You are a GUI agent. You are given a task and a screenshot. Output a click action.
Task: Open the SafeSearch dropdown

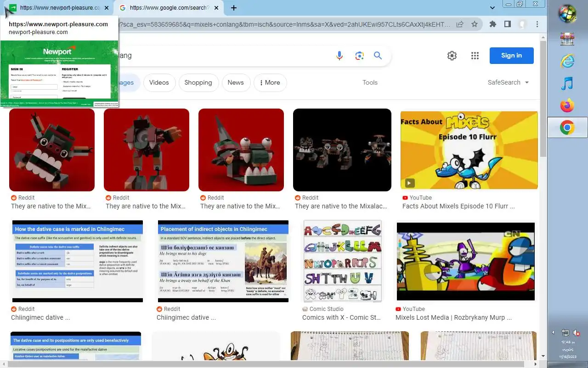(508, 82)
